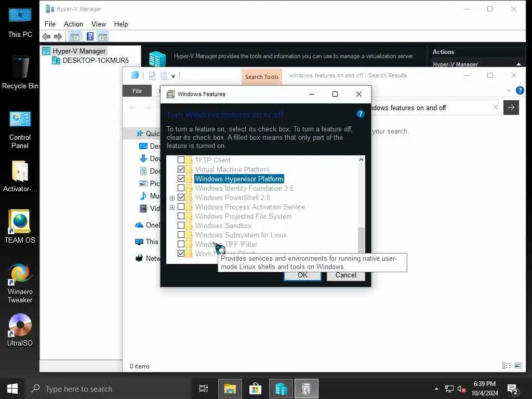
Task: Click Show/Hide Console Tree toolbar icon
Action: click(75, 37)
